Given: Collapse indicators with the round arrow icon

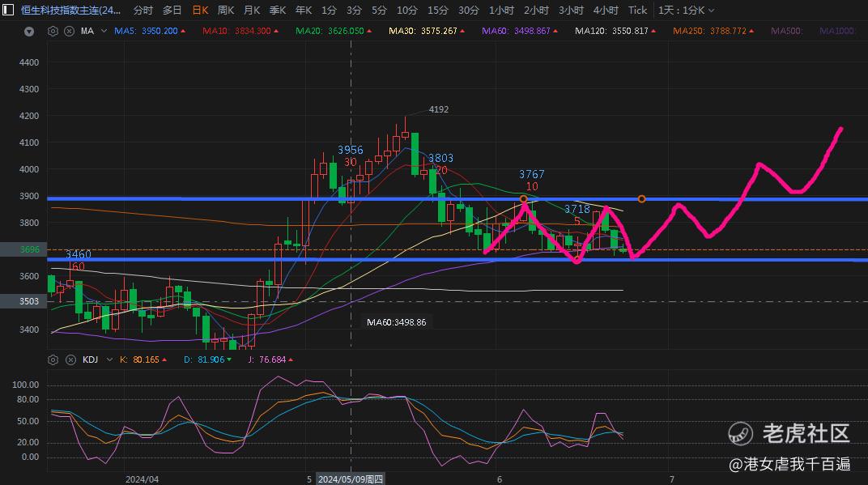Looking at the screenshot, I should [x=29, y=32].
